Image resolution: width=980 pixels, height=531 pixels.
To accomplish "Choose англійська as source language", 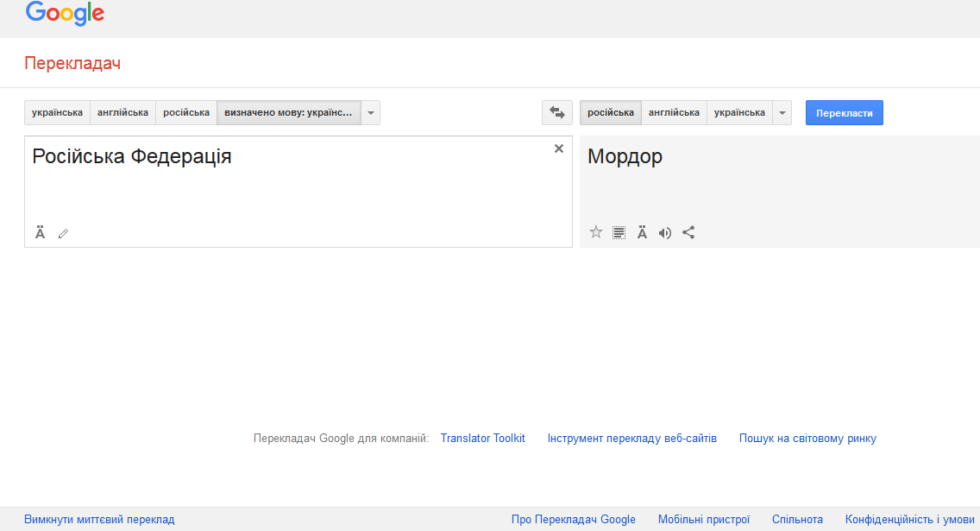I will pos(123,112).
